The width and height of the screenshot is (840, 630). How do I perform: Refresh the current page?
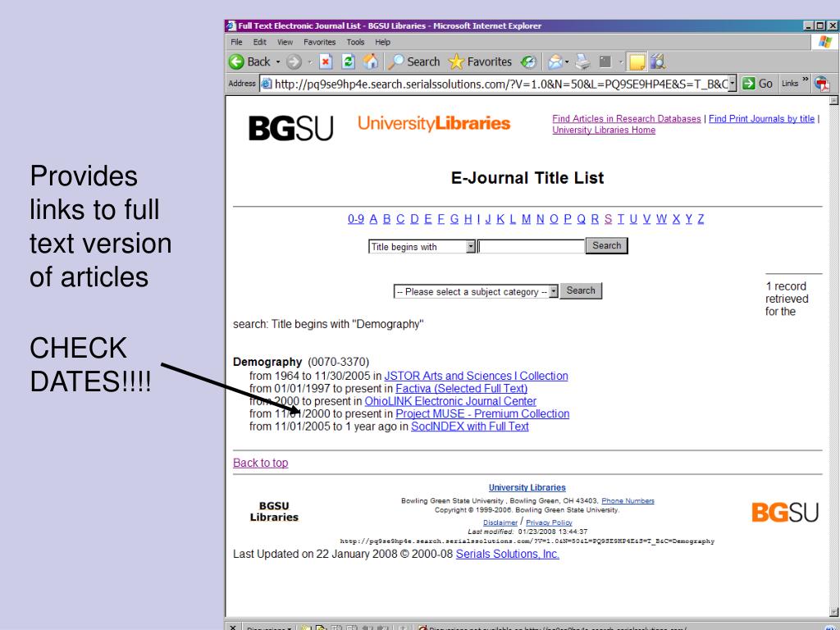click(x=348, y=62)
